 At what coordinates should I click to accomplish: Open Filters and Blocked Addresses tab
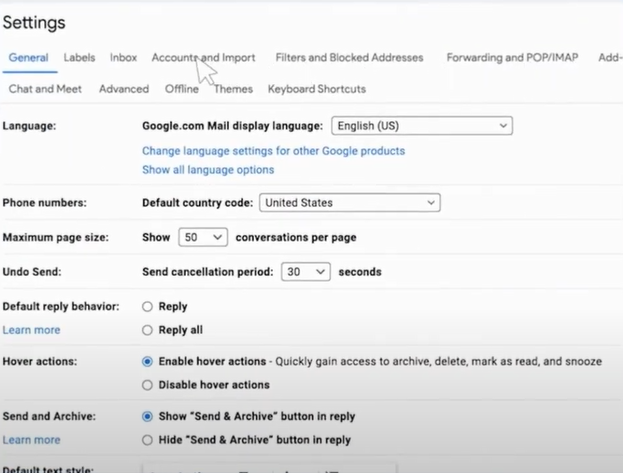[x=349, y=58]
